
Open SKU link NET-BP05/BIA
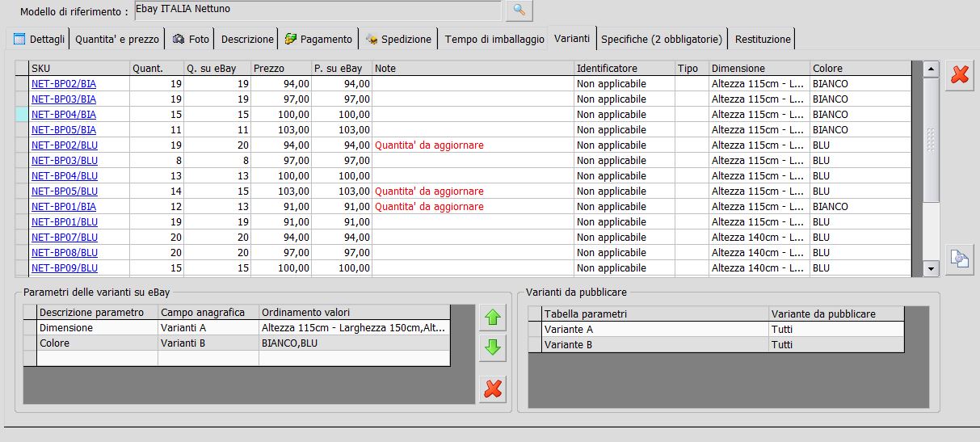64,129
